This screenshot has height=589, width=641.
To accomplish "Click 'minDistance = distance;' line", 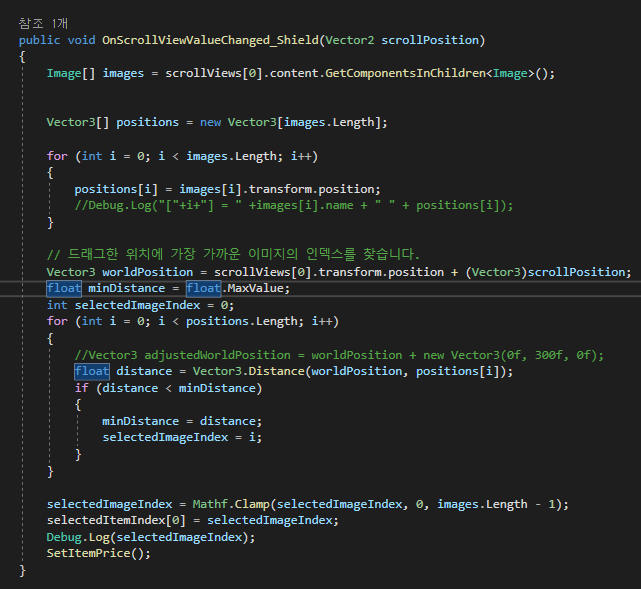I will coord(182,421).
